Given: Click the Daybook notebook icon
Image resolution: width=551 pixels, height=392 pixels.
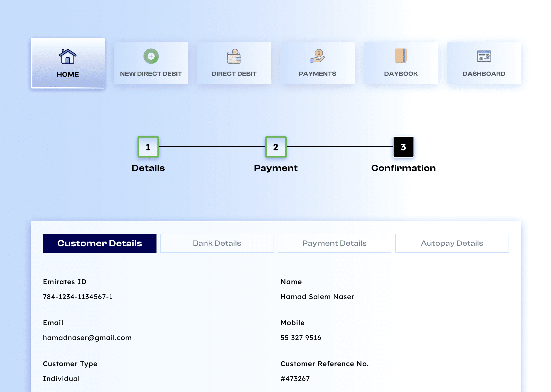Looking at the screenshot, I should click(401, 56).
